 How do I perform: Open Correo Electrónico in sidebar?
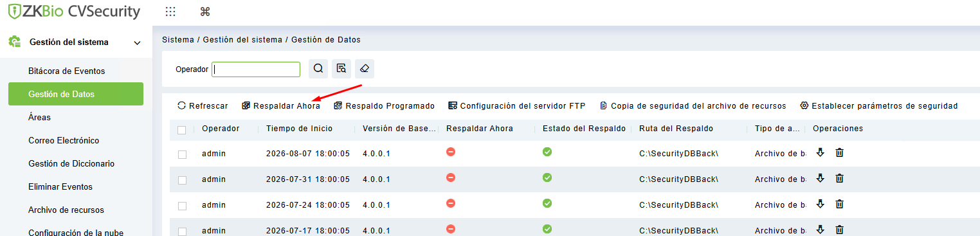coord(64,140)
